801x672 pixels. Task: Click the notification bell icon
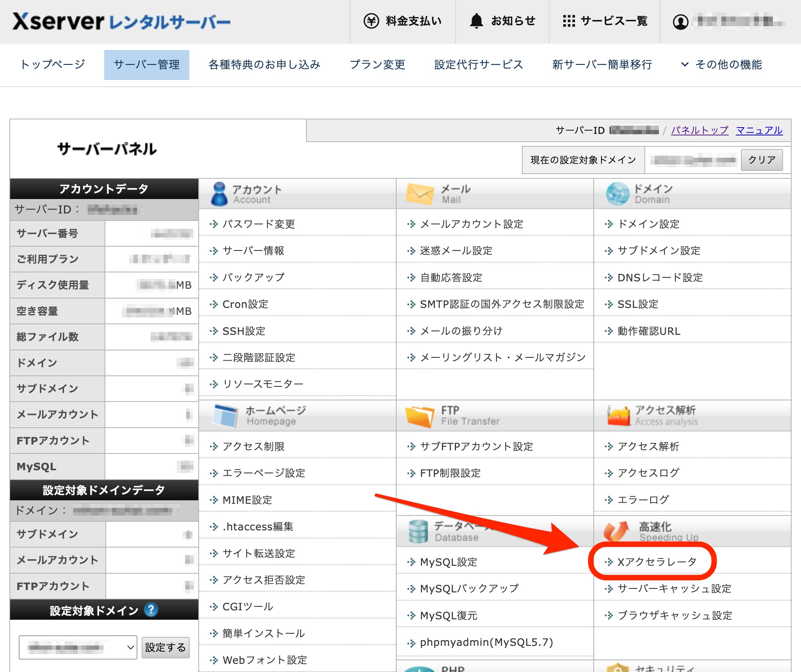pyautogui.click(x=476, y=21)
